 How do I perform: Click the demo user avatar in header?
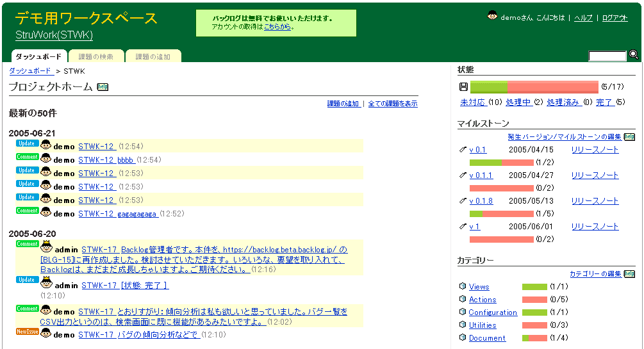coord(492,16)
